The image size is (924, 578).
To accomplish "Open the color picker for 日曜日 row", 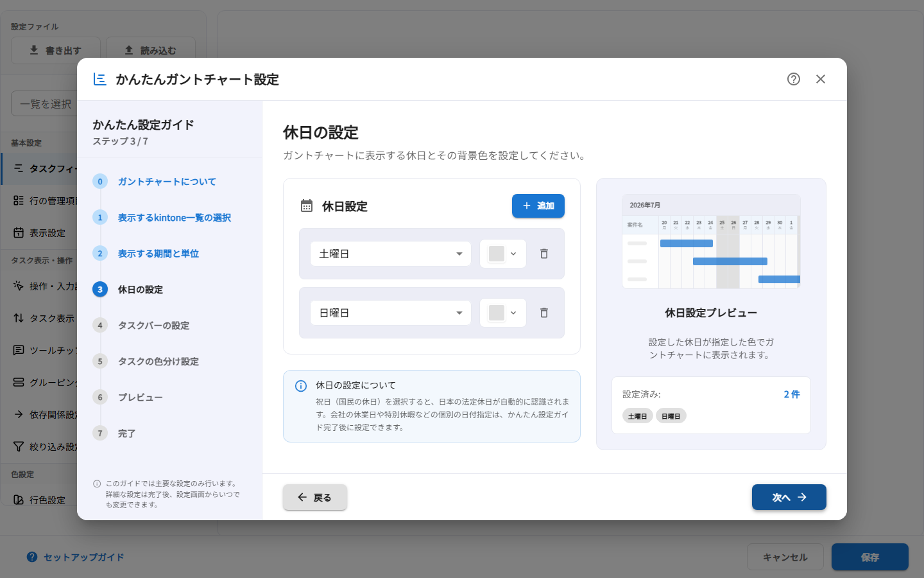I will pos(503,313).
